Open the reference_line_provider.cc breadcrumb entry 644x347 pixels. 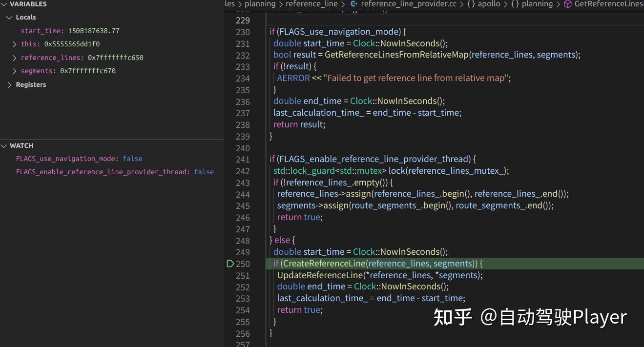(x=409, y=4)
